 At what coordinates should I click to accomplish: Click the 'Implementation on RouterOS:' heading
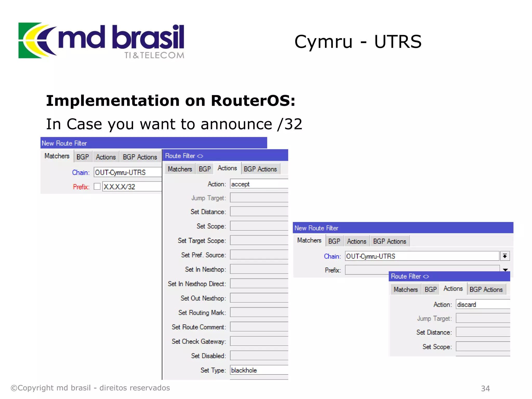[x=171, y=101]
